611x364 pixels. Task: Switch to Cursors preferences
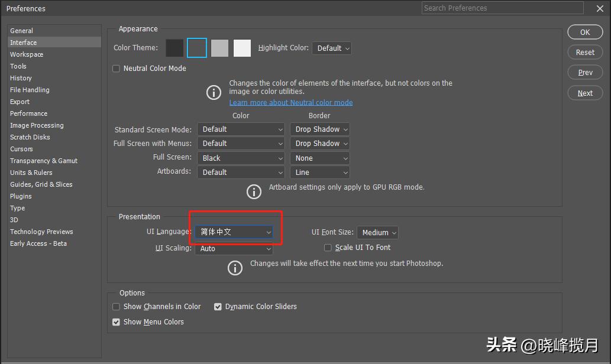[21, 149]
